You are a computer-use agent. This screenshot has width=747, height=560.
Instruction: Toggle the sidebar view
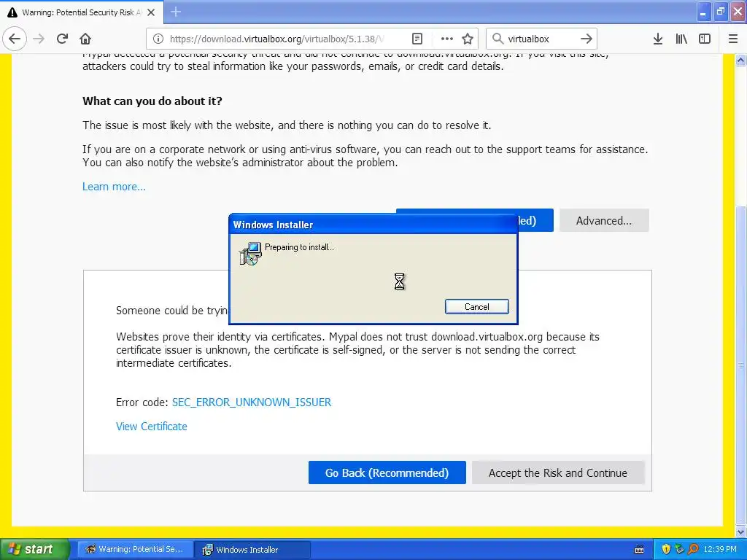[705, 39]
